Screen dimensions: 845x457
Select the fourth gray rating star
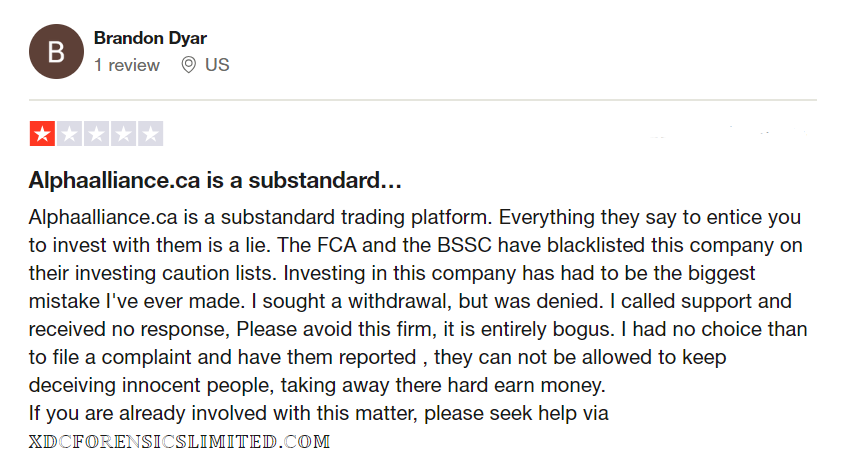pyautogui.click(x=123, y=134)
